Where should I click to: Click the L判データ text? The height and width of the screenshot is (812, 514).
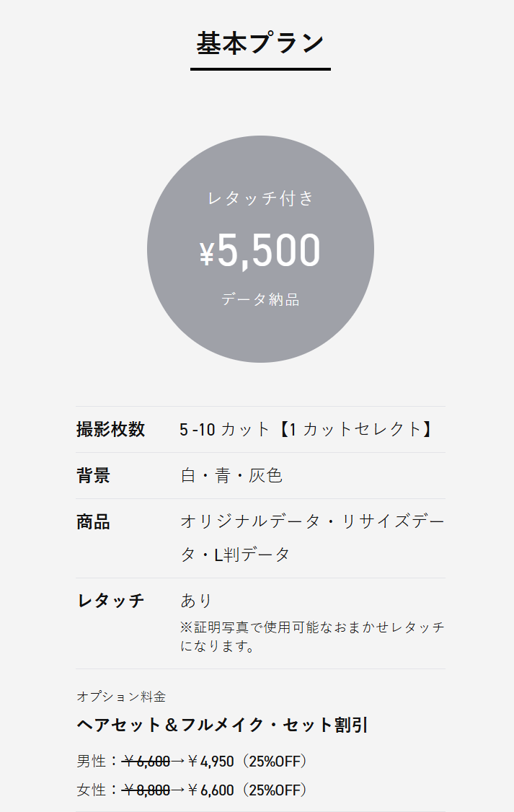click(x=252, y=555)
